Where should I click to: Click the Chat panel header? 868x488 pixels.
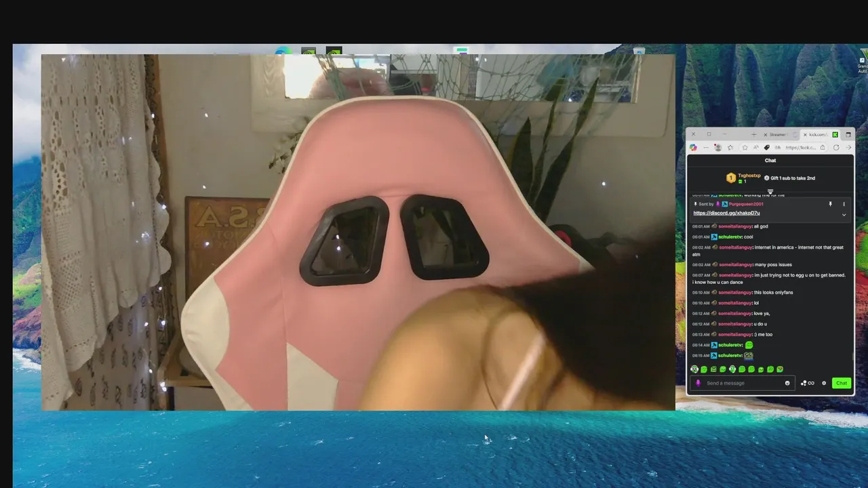coord(770,161)
